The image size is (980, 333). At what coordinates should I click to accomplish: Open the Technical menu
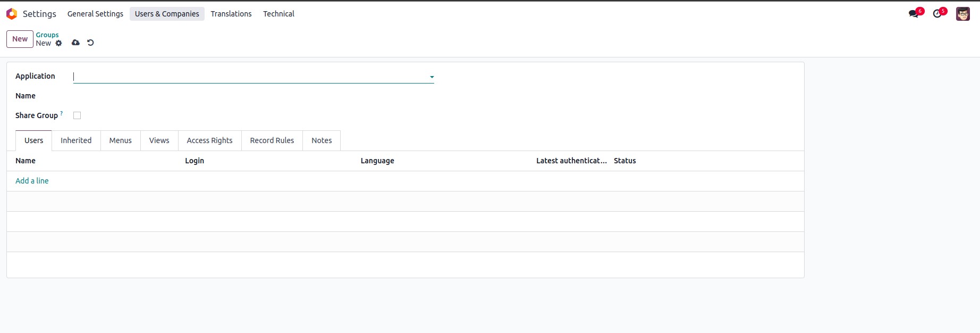click(x=278, y=14)
